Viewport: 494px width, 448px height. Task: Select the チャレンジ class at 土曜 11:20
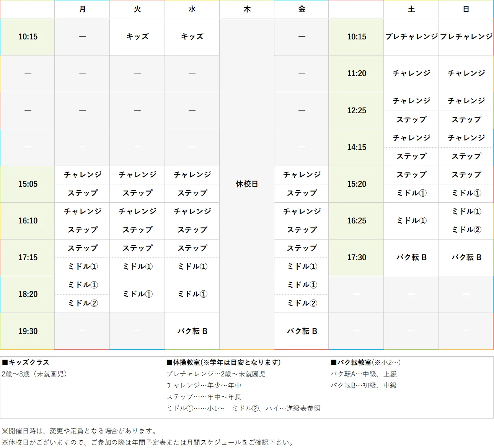tap(411, 73)
